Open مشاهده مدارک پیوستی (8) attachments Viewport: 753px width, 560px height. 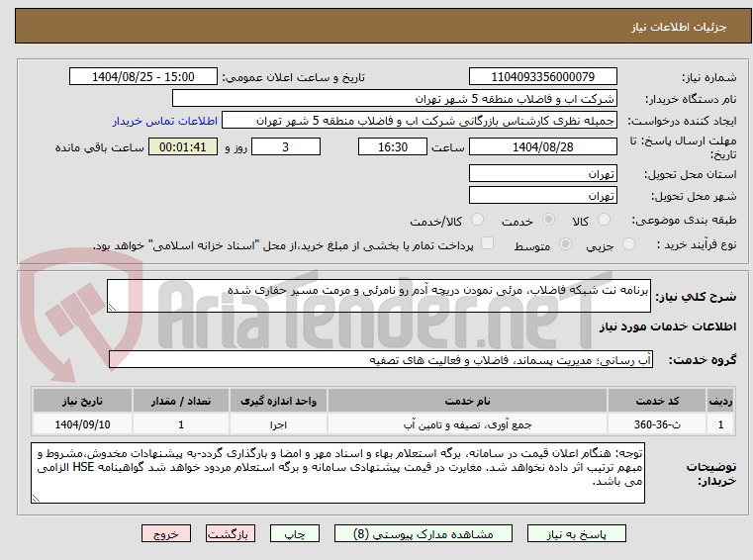pyautogui.click(x=424, y=534)
